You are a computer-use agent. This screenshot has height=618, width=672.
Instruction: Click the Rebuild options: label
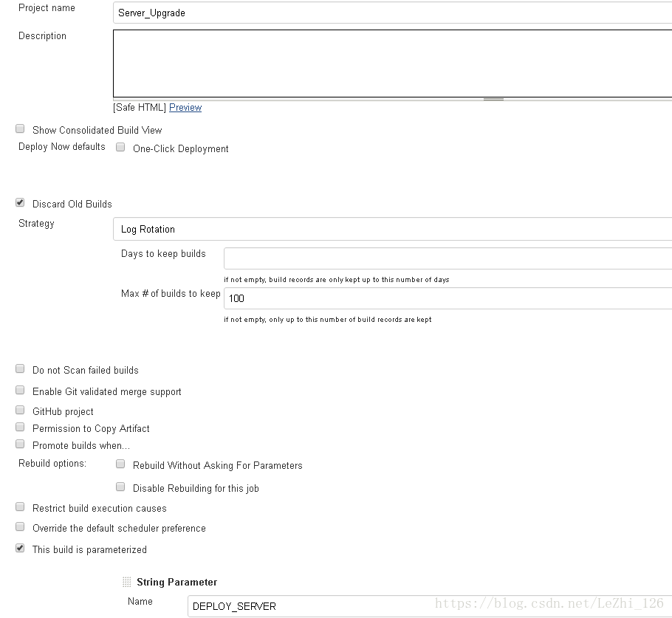tap(52, 463)
